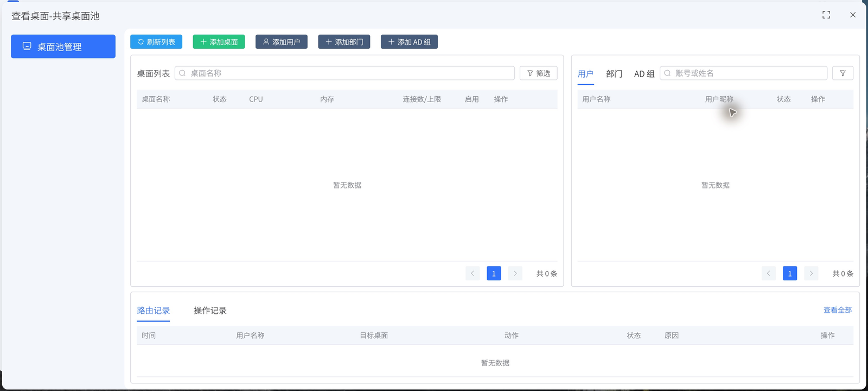Focus the 账号或姓名 search field

(x=743, y=73)
